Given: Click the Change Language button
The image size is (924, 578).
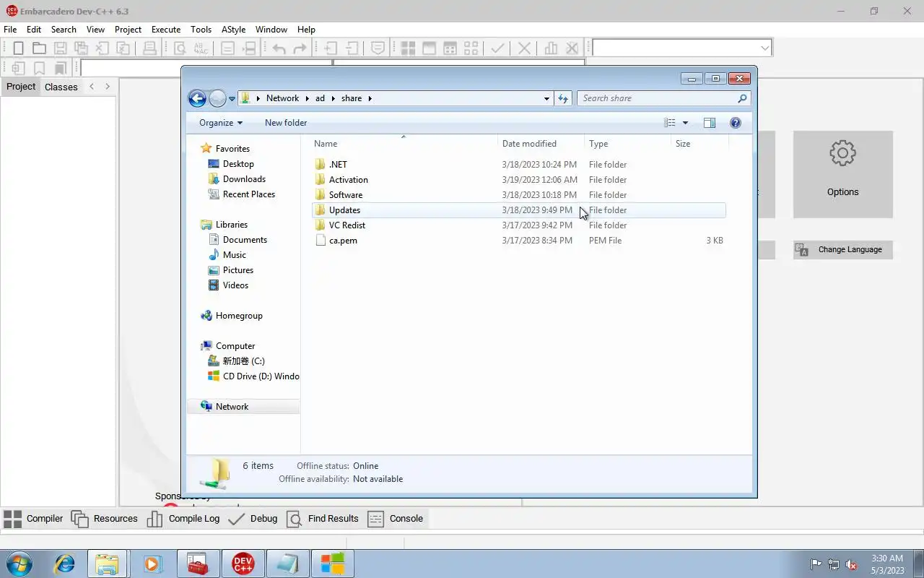Looking at the screenshot, I should coord(843,250).
